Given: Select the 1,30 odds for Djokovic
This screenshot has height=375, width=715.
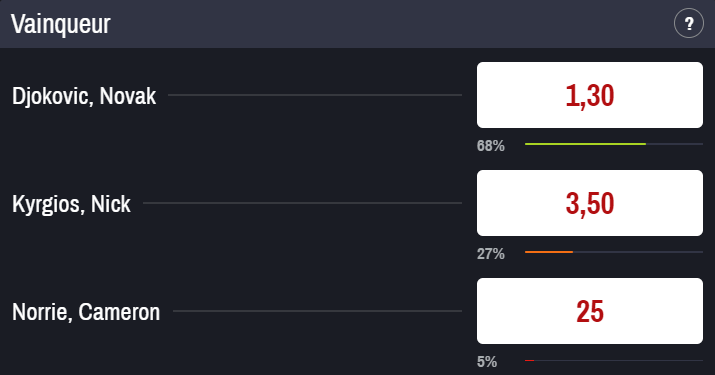Looking at the screenshot, I should (x=590, y=95).
